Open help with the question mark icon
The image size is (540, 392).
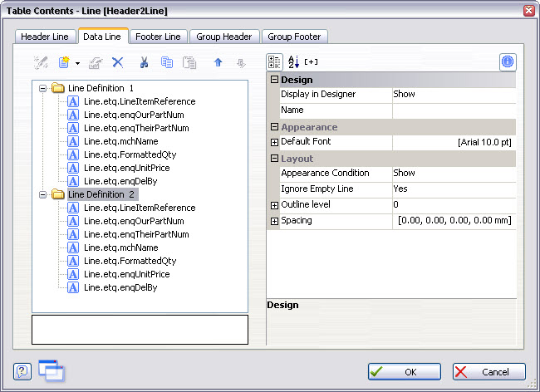point(22,371)
